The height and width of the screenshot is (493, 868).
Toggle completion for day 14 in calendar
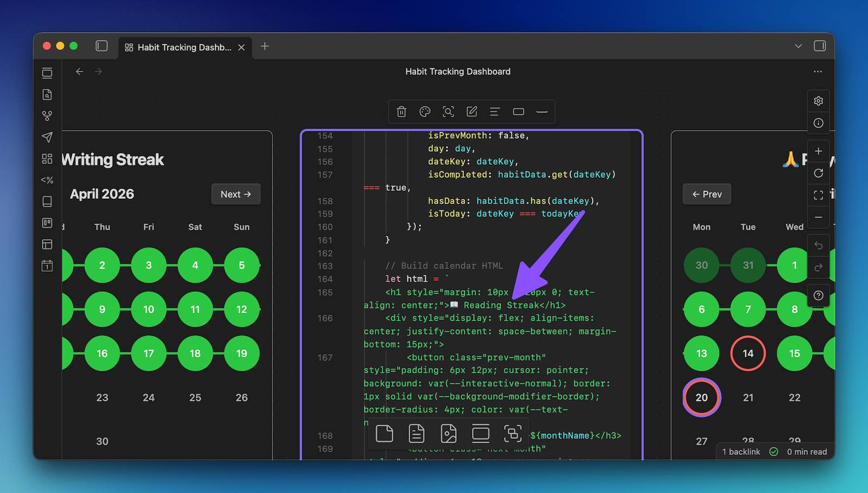coord(748,353)
